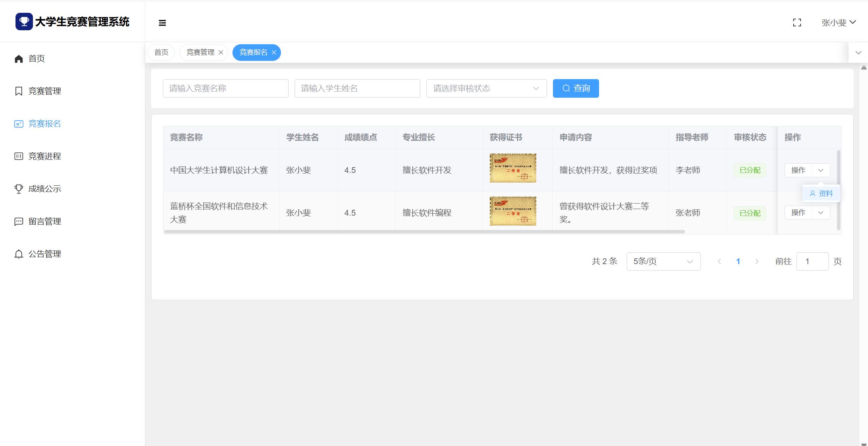The height and width of the screenshot is (446, 868).
Task: Close the 竞赛报名 tab
Action: click(274, 53)
